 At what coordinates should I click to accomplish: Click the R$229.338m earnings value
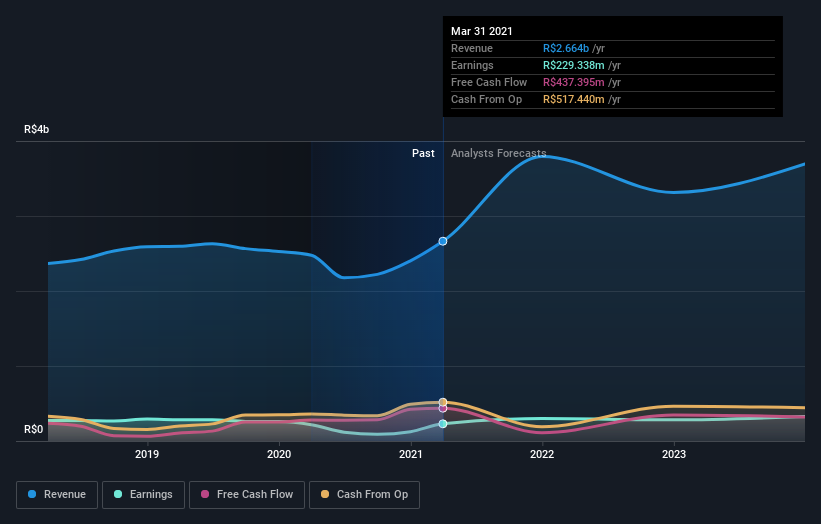point(574,65)
